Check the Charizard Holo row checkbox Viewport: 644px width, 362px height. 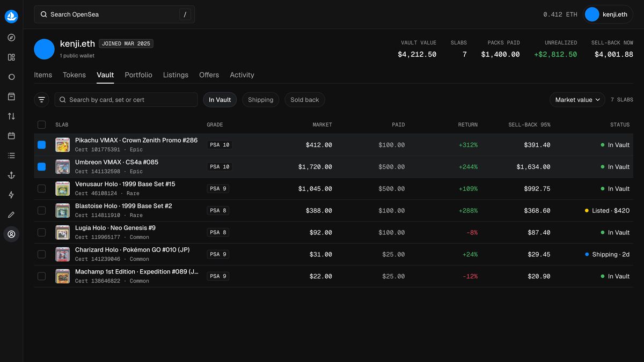[x=41, y=254]
